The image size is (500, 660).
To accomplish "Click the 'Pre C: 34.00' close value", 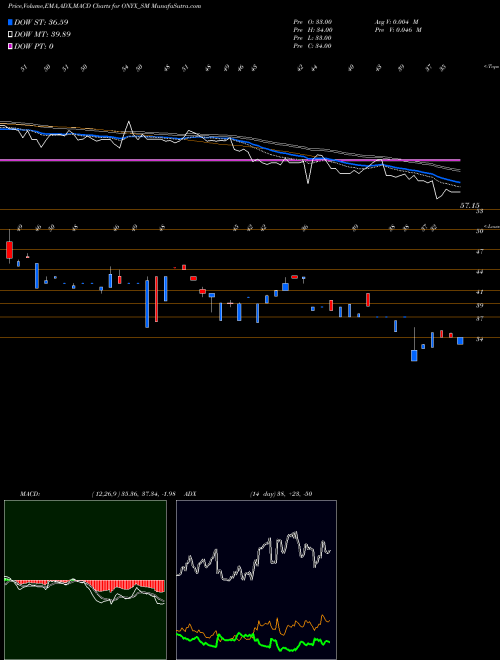I will click(x=312, y=46).
